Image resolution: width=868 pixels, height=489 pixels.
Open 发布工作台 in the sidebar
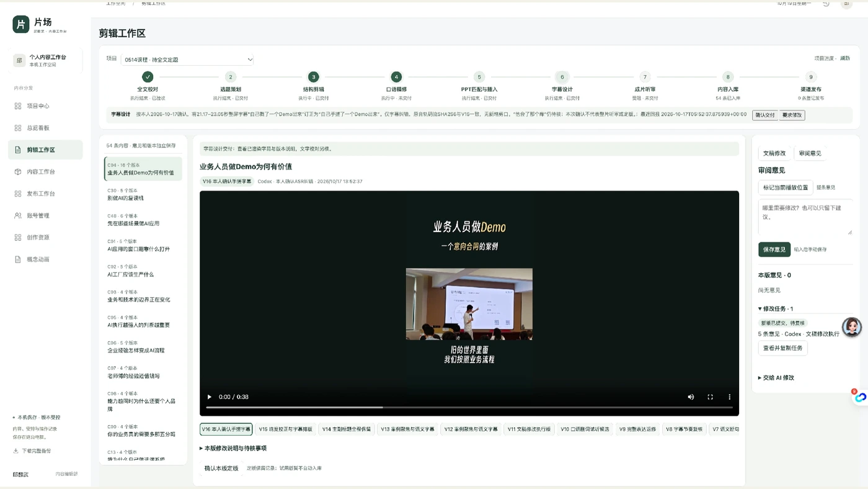(45, 194)
